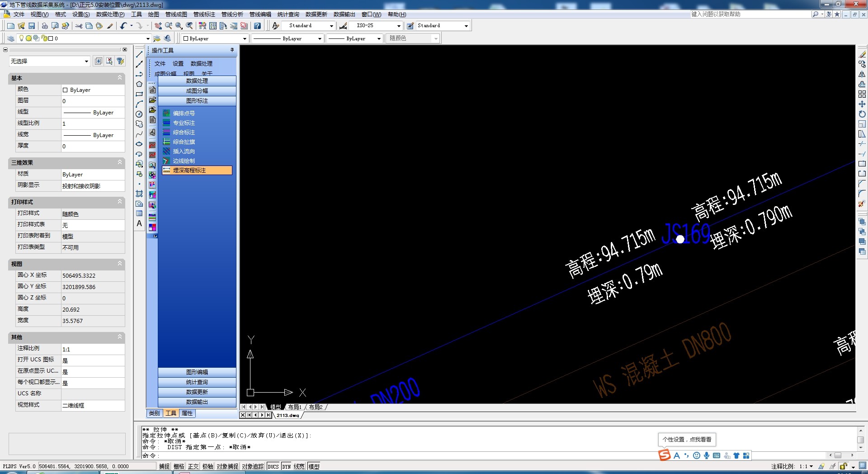
Task: Select the Multiline Text 'A' tool
Action: [139, 223]
